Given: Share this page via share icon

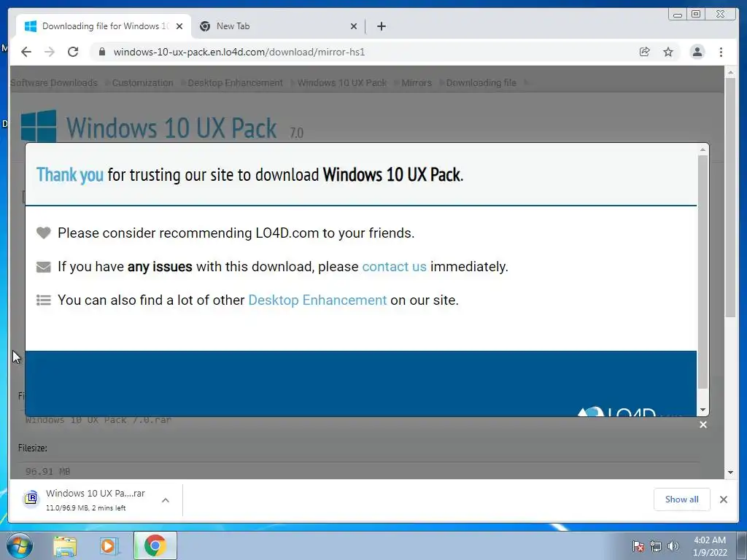Looking at the screenshot, I should 644,52.
